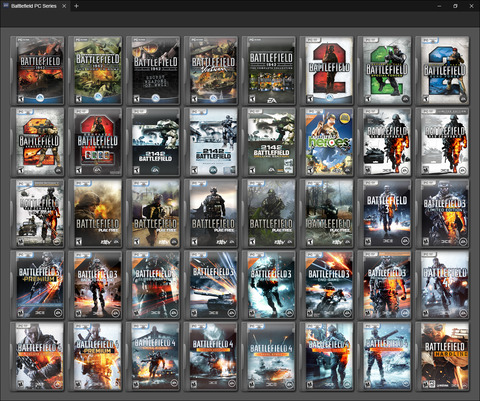Open the Battlefield 4 Premium cover
Viewport: 480px width, 401px height.
click(95, 356)
